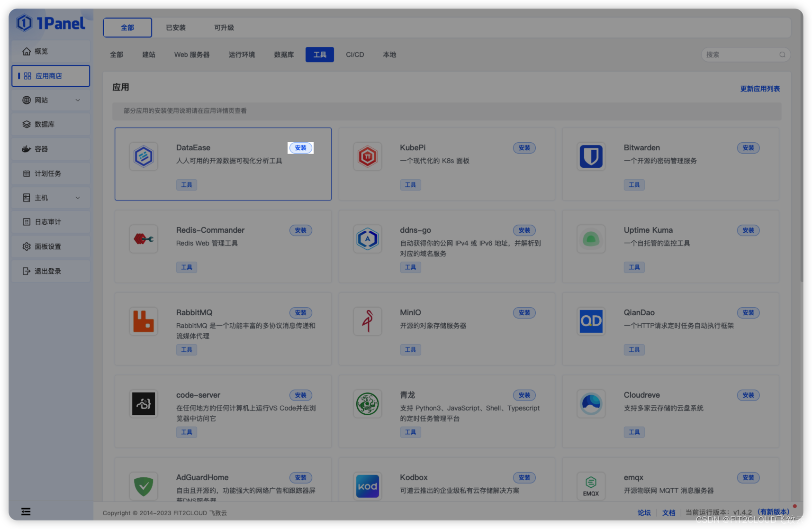Focus the 搜索 search field

click(x=745, y=55)
